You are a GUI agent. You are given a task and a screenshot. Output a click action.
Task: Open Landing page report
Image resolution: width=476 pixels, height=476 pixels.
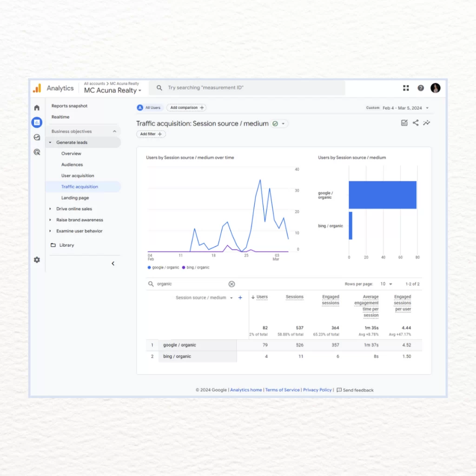(x=75, y=198)
